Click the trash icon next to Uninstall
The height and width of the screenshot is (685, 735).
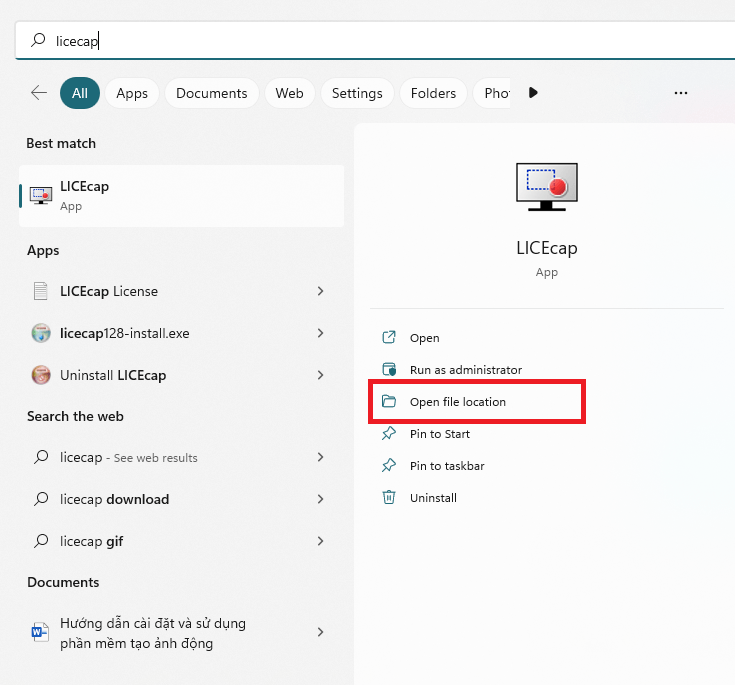pos(389,497)
